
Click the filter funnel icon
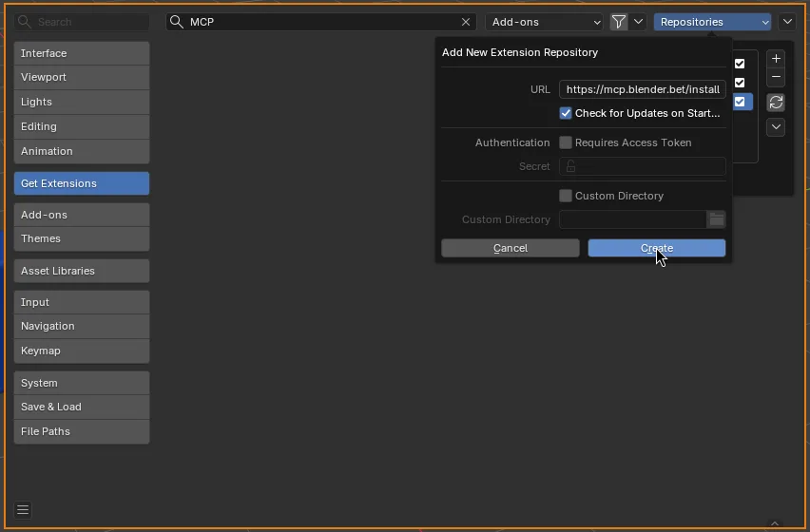coord(618,22)
